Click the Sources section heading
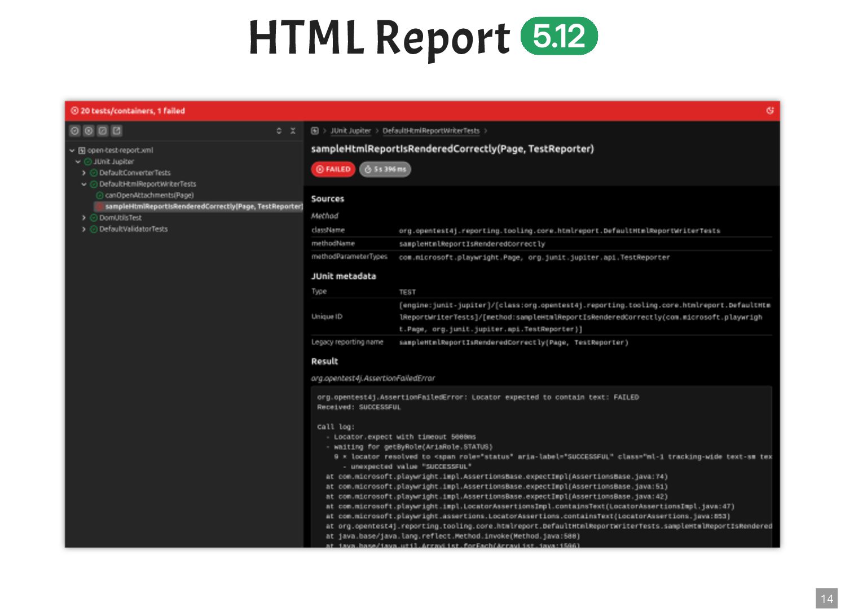Screen dimensions: 845x616 (x=328, y=199)
